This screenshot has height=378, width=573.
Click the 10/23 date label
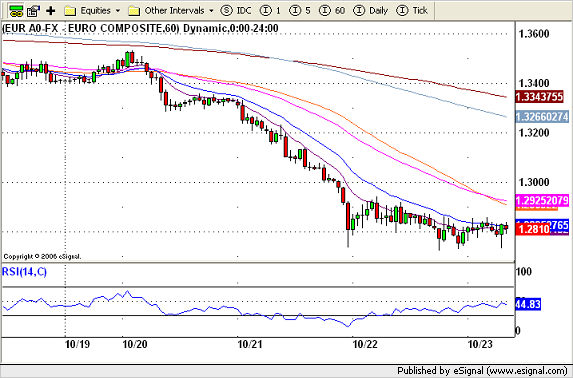(480, 344)
